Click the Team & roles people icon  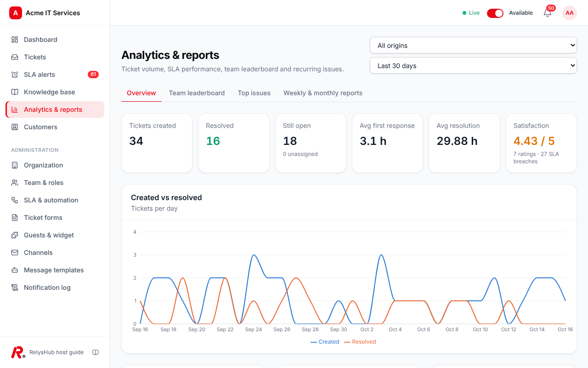(15, 183)
